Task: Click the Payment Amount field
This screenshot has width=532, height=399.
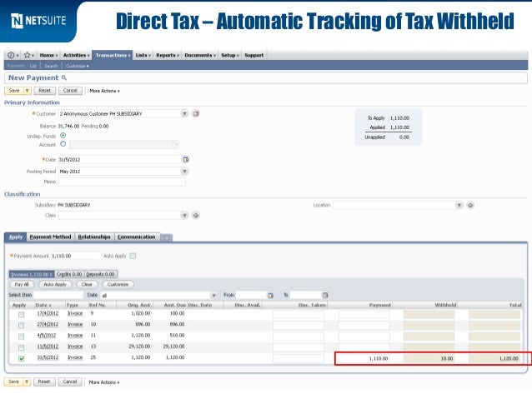Action: [x=76, y=256]
